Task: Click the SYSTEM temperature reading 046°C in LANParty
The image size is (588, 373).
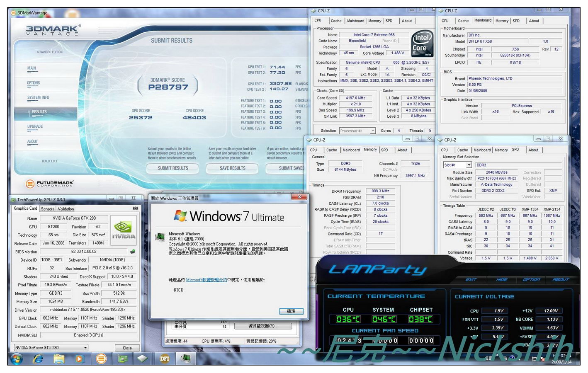Action: [x=384, y=319]
